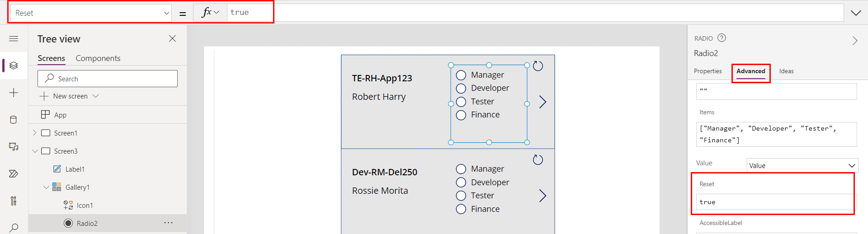
Task: Click the Items property field
Action: [x=776, y=134]
